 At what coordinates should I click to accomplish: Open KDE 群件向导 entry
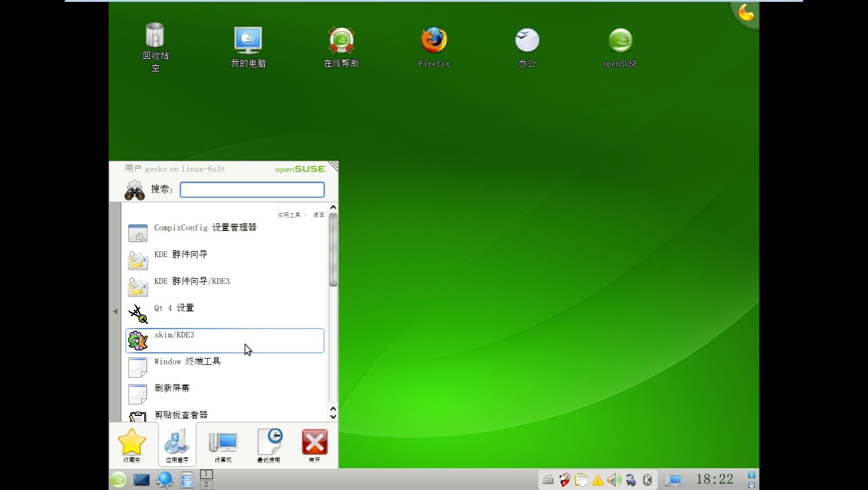pyautogui.click(x=225, y=260)
